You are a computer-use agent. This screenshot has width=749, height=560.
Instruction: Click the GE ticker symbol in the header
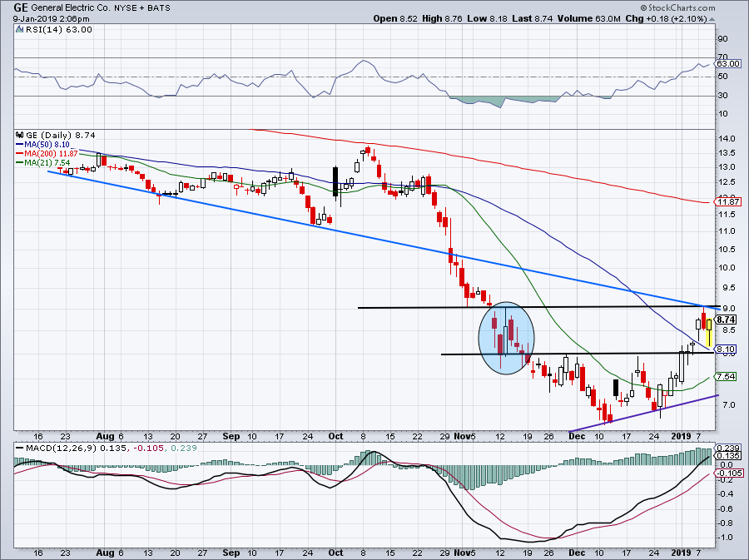click(x=20, y=7)
